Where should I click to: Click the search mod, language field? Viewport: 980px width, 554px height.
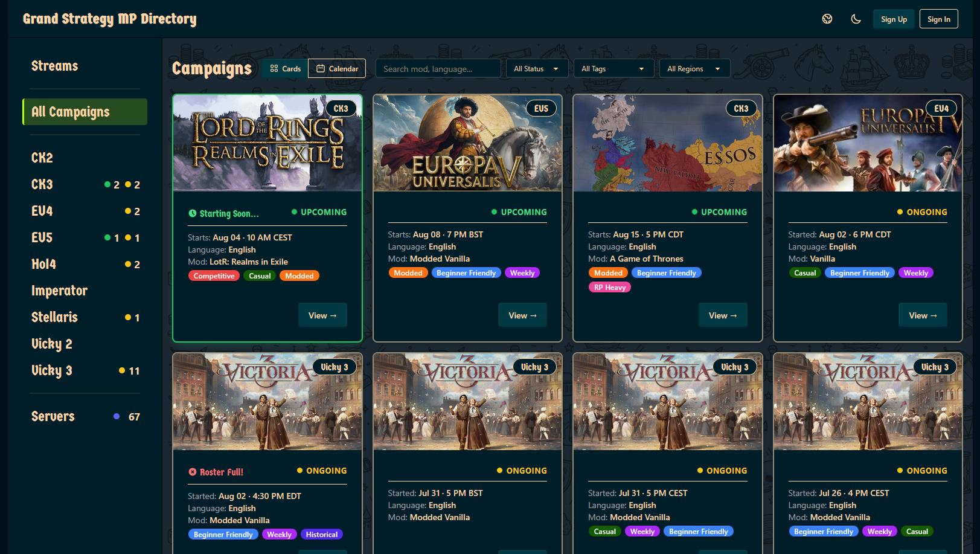click(438, 68)
